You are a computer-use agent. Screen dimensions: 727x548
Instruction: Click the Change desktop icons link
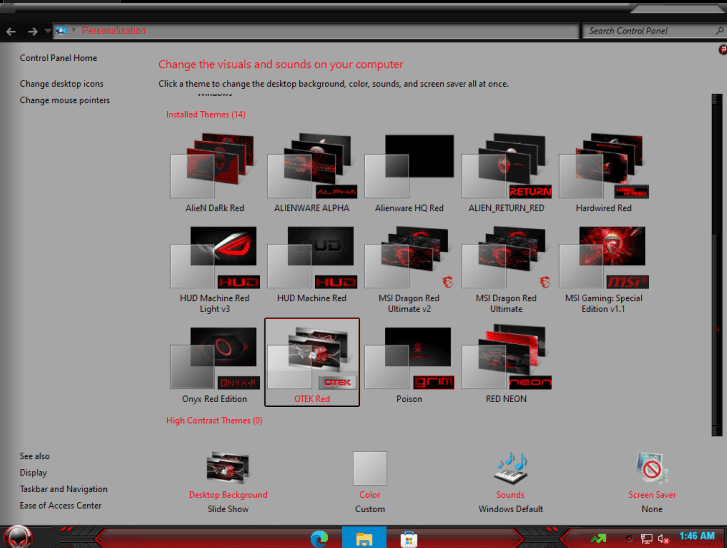[62, 84]
